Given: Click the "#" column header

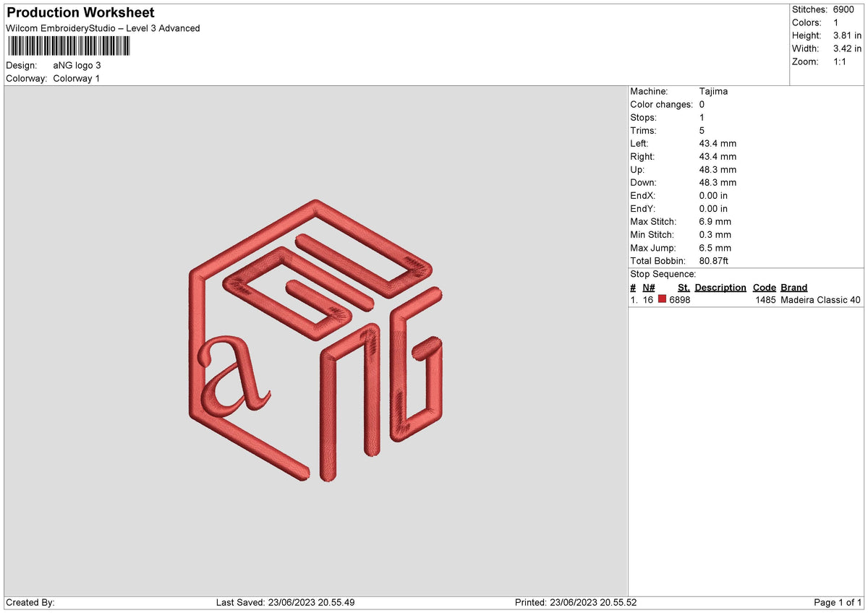Looking at the screenshot, I should [x=633, y=287].
